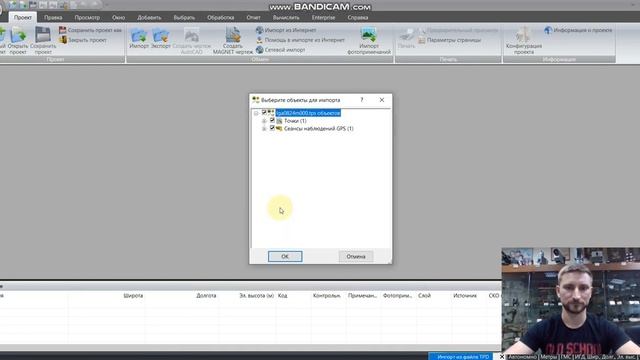
Task: Select the highlighted tps file tree row
Action: click(308, 113)
